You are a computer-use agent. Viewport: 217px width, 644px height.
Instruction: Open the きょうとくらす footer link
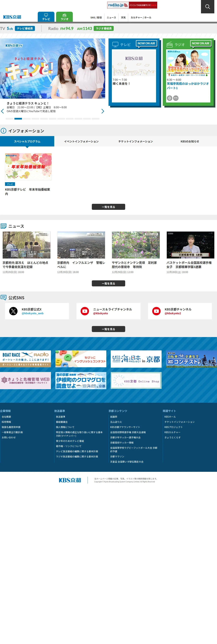click(x=172, y=438)
